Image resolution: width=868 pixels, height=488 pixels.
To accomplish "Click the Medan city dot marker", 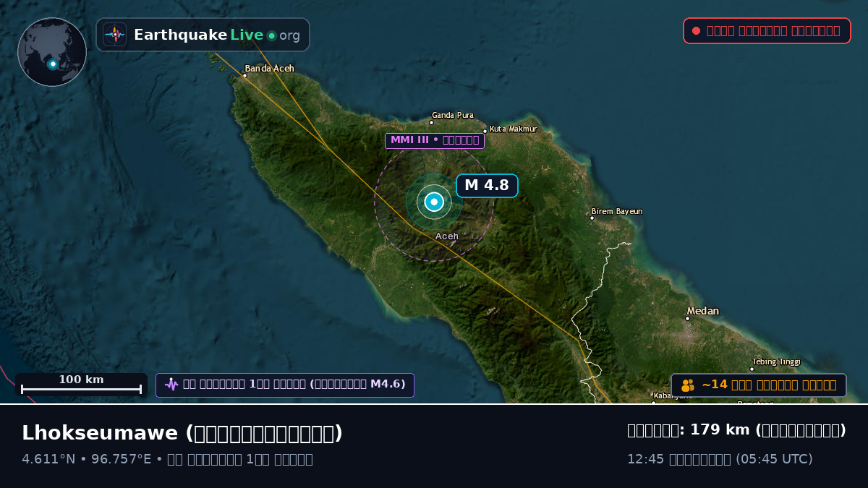I will pyautogui.click(x=688, y=319).
